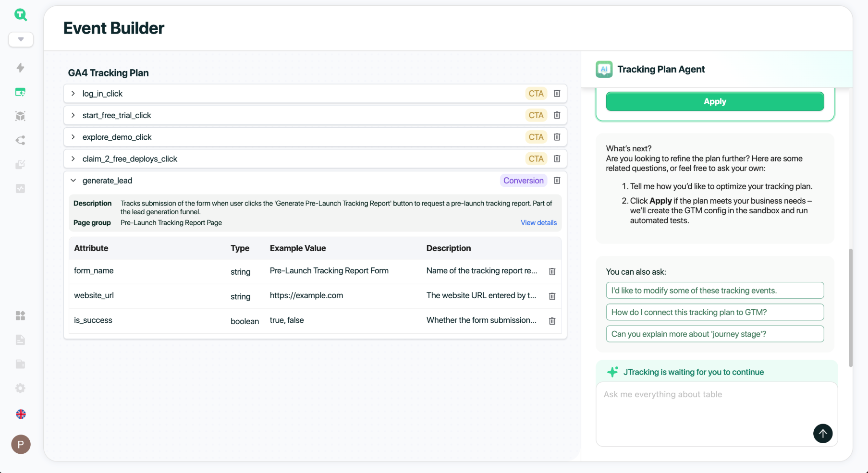
Task: Click the user profile avatar P
Action: (21, 444)
